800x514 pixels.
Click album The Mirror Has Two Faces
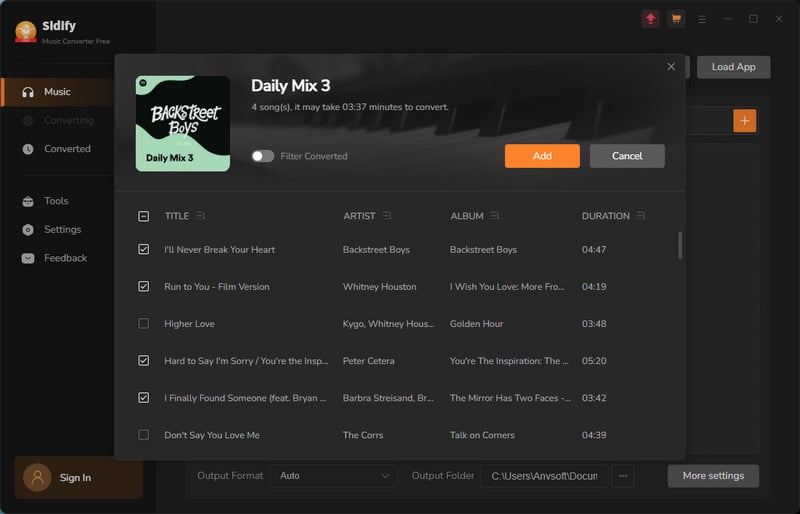coord(510,398)
